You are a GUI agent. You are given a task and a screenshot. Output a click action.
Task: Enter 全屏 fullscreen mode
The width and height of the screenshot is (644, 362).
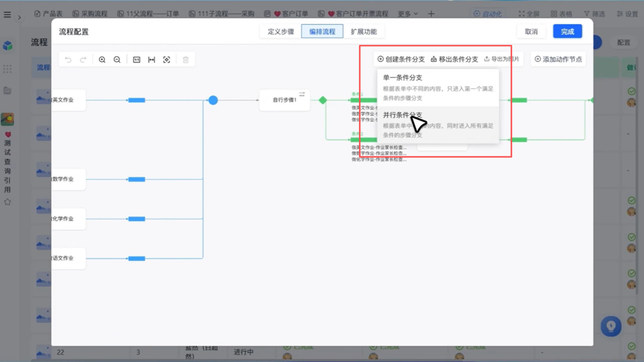click(529, 14)
